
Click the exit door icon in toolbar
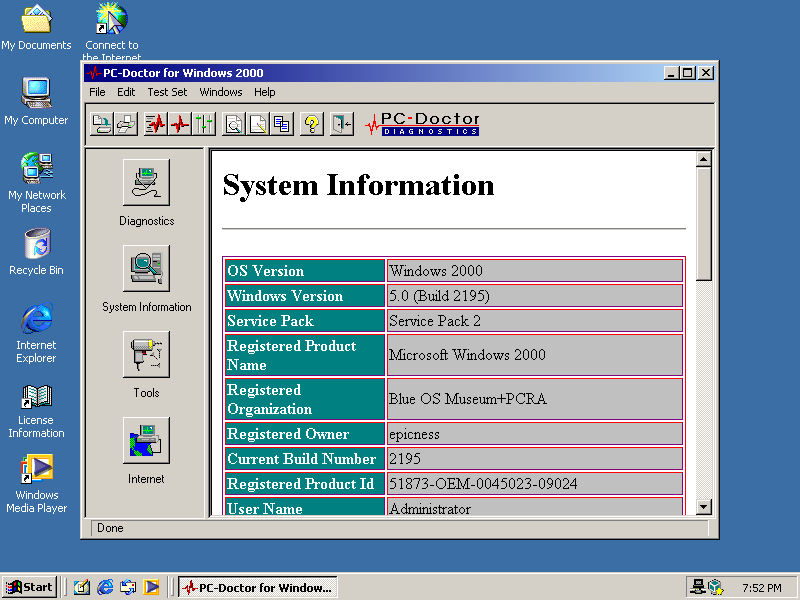pos(342,124)
